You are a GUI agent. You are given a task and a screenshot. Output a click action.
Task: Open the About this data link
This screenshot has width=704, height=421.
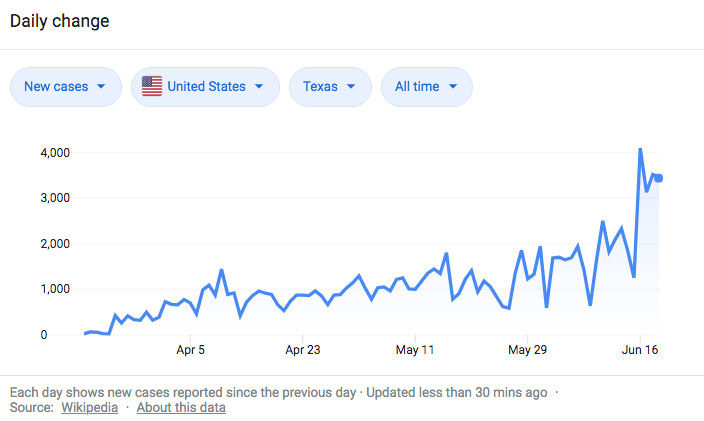click(x=181, y=407)
